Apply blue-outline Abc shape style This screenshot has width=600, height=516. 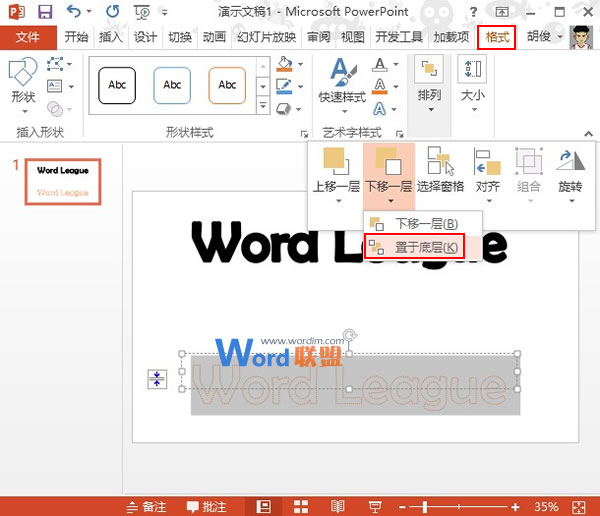click(172, 85)
